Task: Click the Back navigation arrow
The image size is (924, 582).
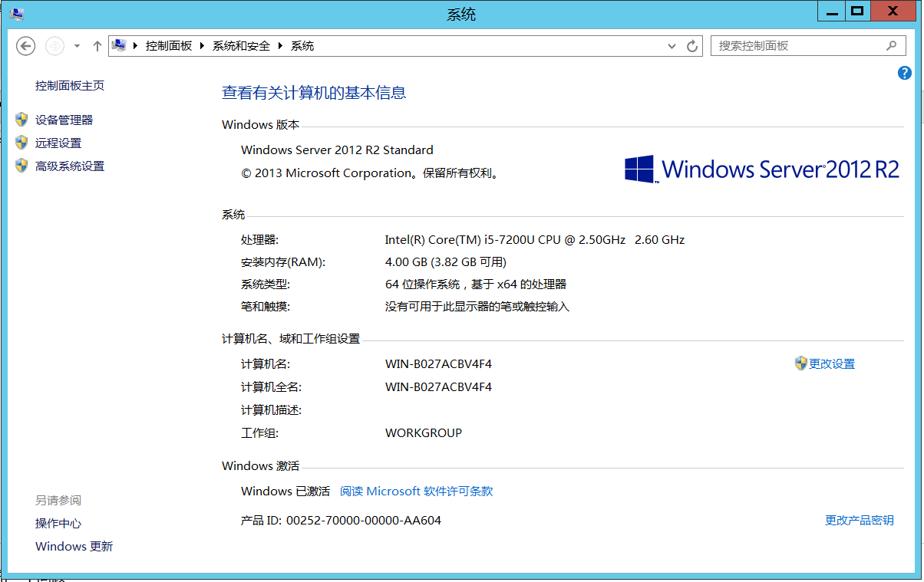Action: (26, 46)
